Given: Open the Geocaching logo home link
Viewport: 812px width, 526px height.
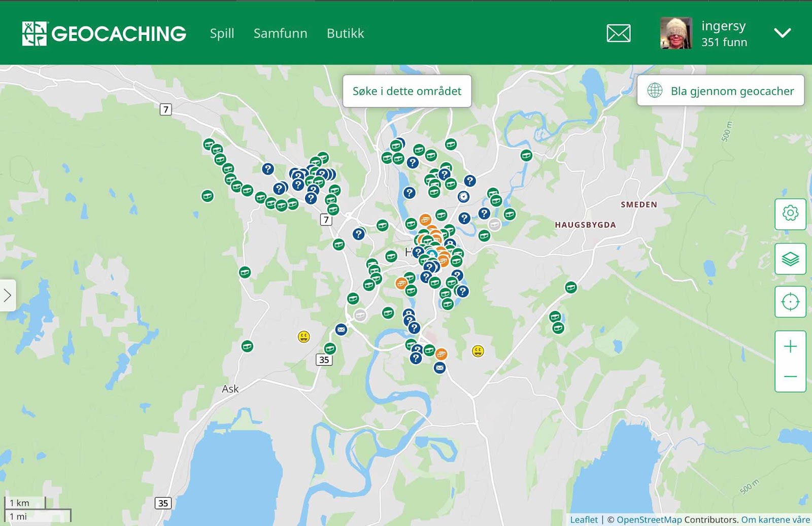Looking at the screenshot, I should (104, 33).
